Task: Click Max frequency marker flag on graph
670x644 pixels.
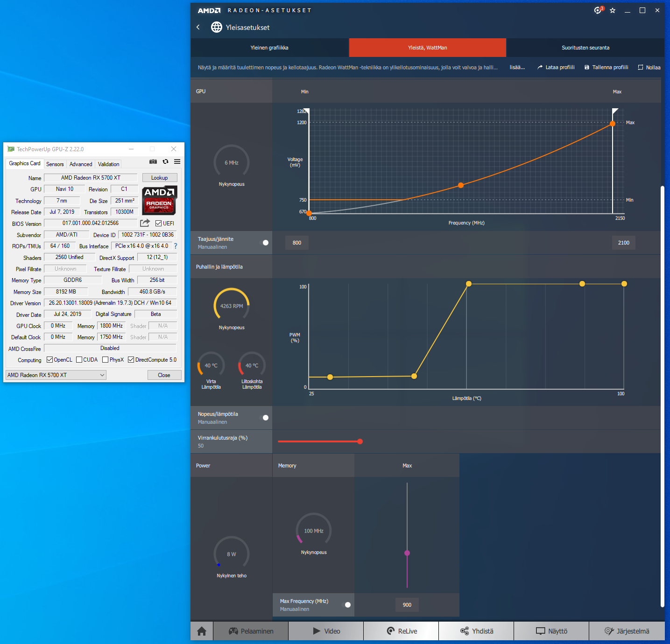Action: pos(615,111)
